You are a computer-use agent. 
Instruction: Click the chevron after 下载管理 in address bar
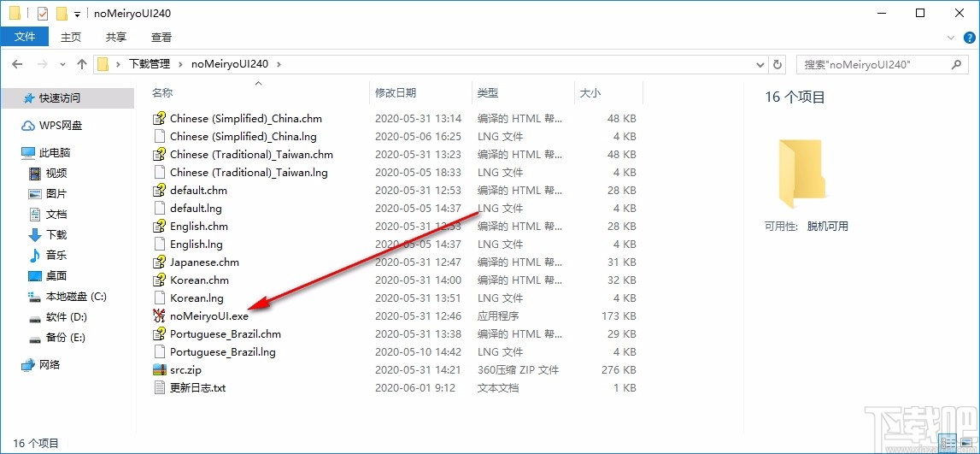coord(181,64)
